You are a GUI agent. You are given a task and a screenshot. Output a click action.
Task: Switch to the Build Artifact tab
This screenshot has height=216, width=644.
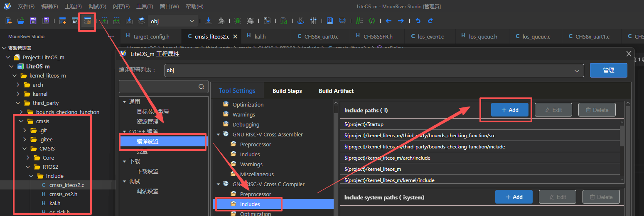[336, 91]
